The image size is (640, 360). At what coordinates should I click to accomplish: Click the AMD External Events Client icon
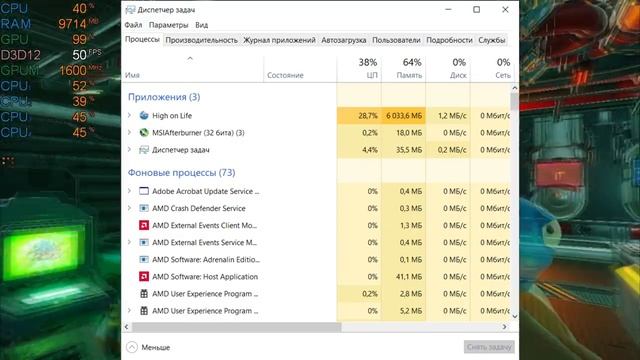coord(144,225)
